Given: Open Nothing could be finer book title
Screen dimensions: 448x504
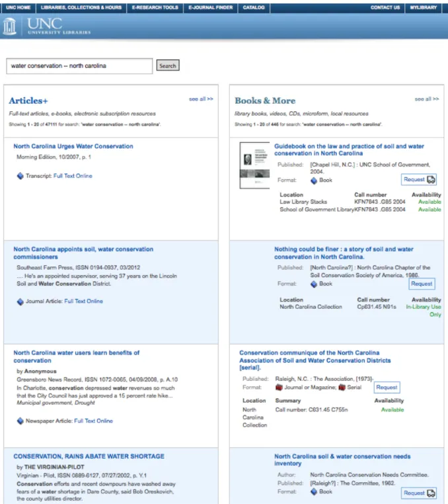Looking at the screenshot, I should click(x=344, y=253).
